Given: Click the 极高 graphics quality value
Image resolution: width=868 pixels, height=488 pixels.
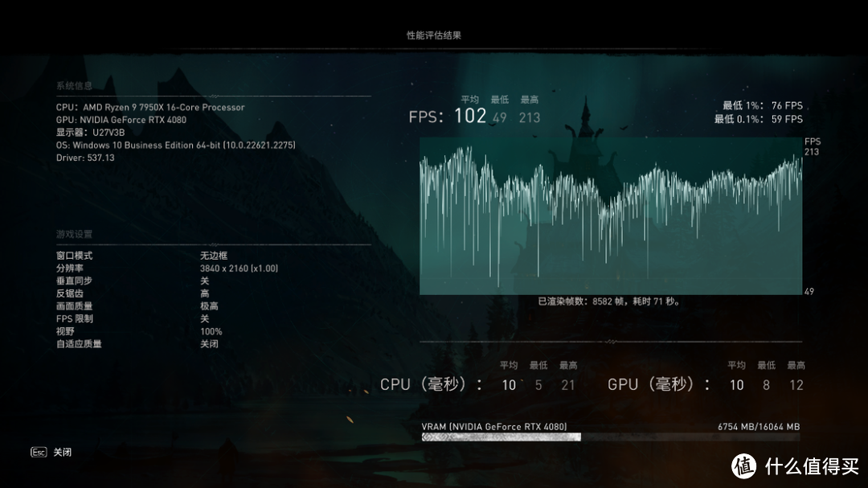Looking at the screenshot, I should [x=209, y=306].
